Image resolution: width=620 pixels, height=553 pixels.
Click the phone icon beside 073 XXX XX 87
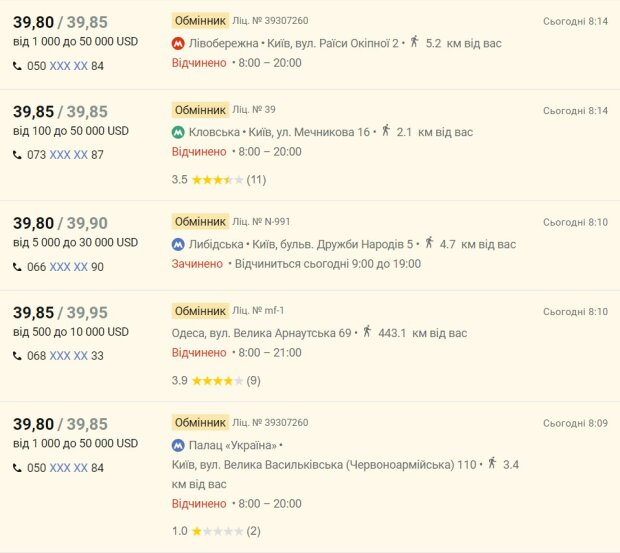[x=17, y=155]
